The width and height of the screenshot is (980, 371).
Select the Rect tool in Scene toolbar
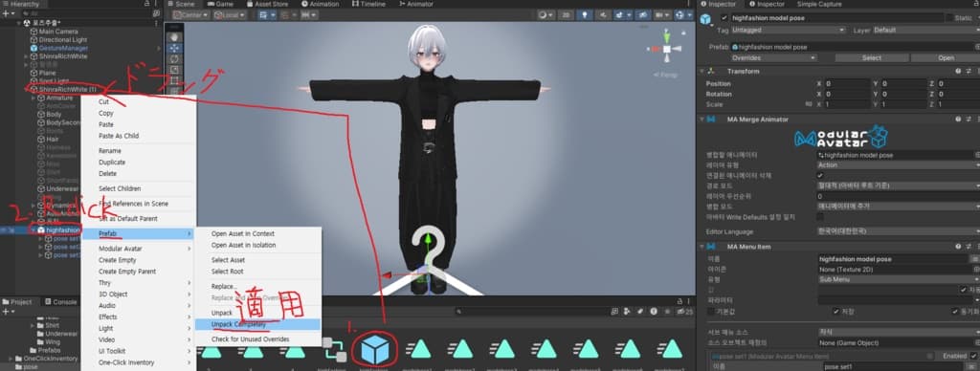[x=174, y=80]
